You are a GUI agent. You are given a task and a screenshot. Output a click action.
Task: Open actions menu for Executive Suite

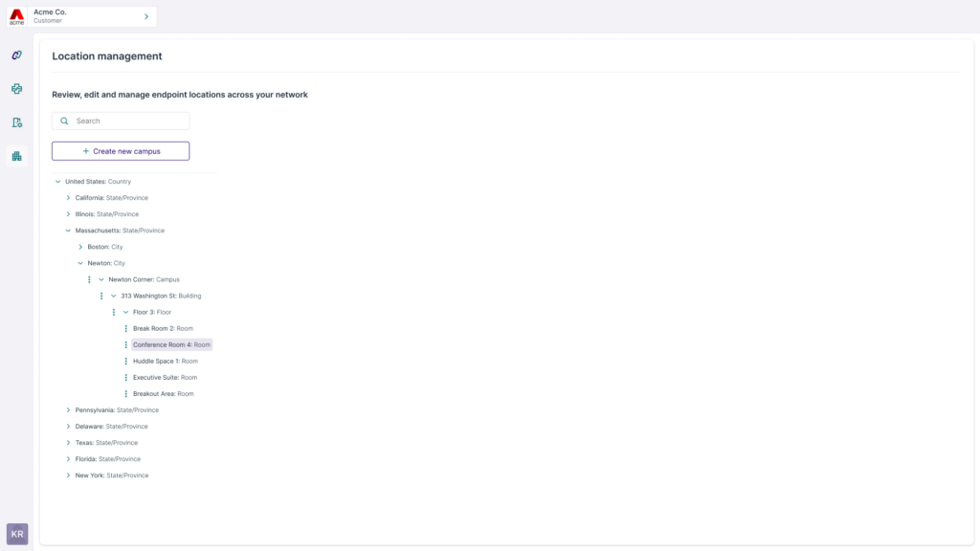(125, 378)
